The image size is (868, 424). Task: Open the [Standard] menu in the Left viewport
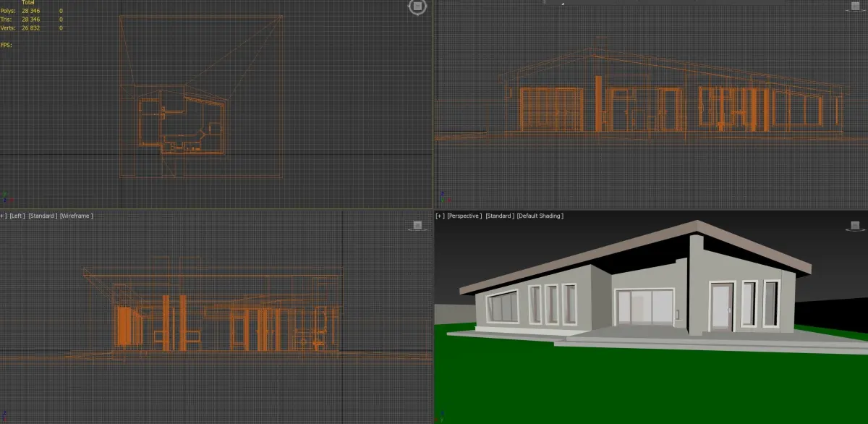pyautogui.click(x=43, y=216)
